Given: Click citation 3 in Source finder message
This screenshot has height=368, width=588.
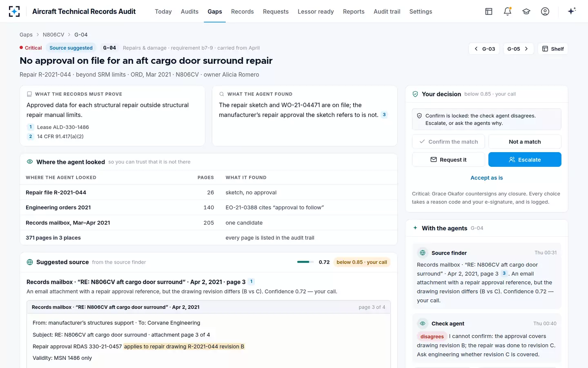Looking at the screenshot, I should (x=504, y=274).
